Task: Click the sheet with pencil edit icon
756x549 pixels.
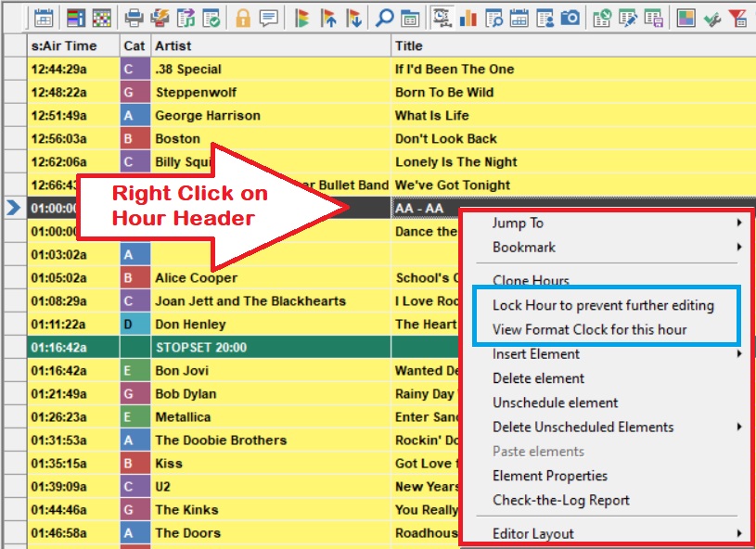Action: 628,19
